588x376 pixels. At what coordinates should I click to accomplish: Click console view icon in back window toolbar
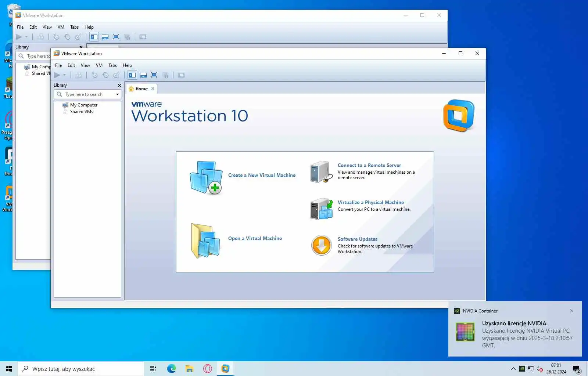[x=143, y=37]
